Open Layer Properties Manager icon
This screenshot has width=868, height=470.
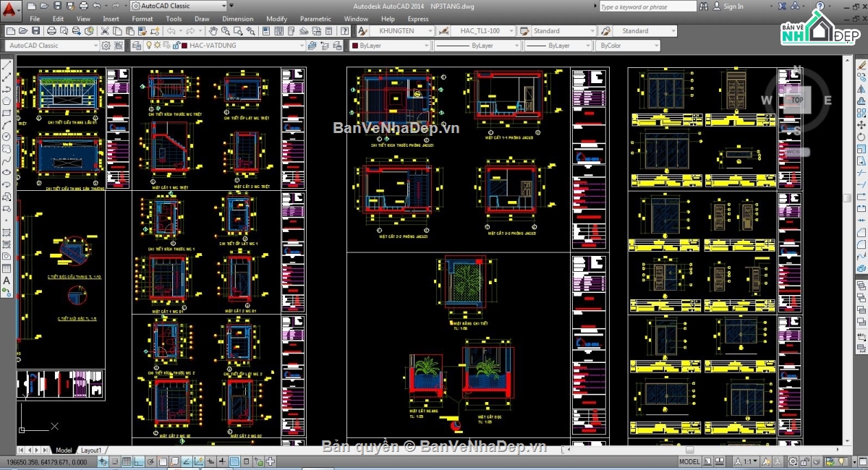pyautogui.click(x=136, y=46)
